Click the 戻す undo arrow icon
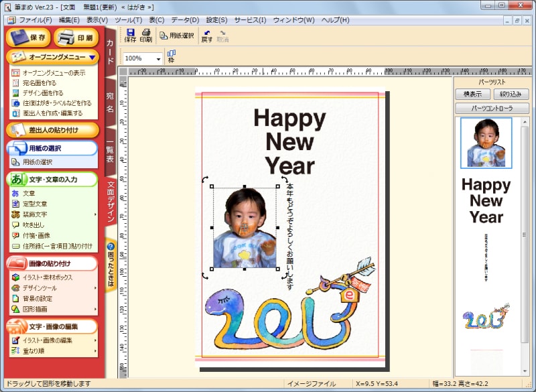Screen dimensions: 536x392 206,32
